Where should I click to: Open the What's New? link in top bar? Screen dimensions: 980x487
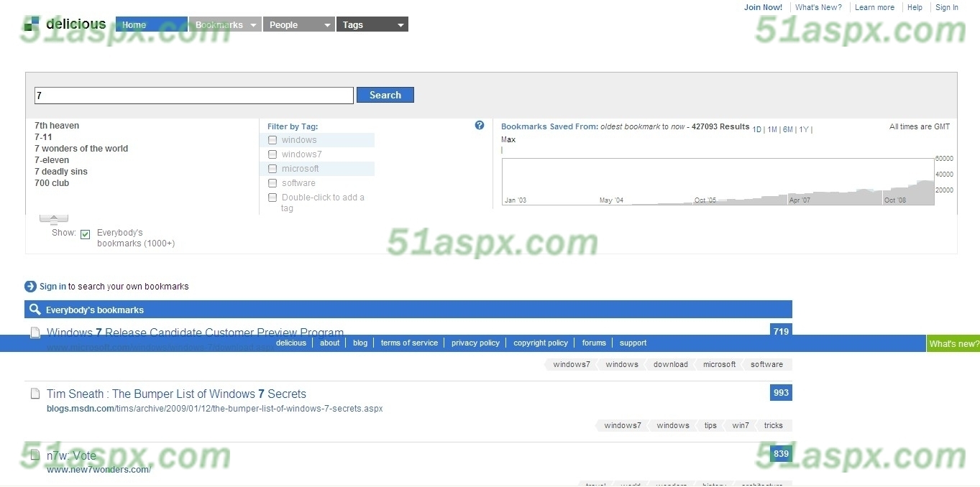tap(818, 7)
